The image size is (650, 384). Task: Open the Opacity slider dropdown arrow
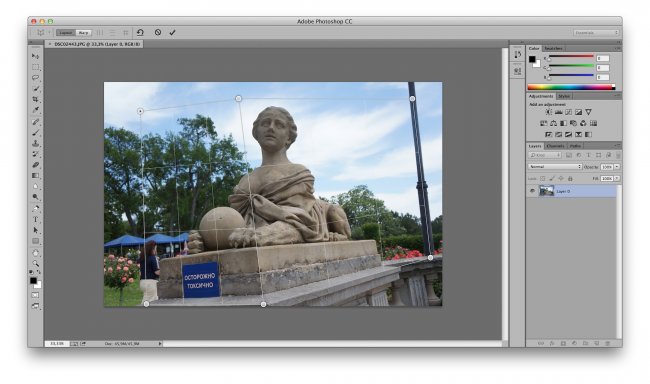(x=617, y=166)
